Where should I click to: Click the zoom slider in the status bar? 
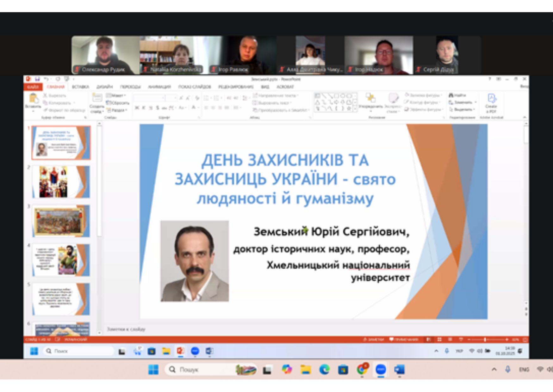tap(484, 340)
